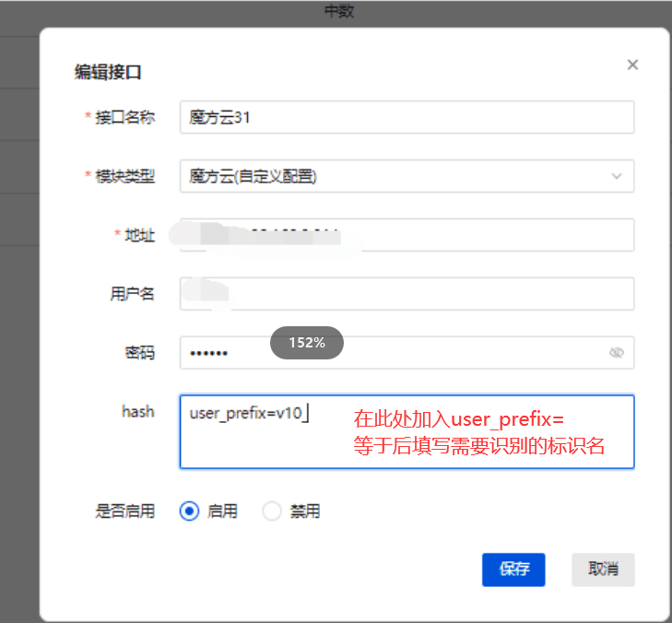Open the 模块类型 dropdown showing 魔方云(自定义配置)
This screenshot has width=672, height=623.
407,176
